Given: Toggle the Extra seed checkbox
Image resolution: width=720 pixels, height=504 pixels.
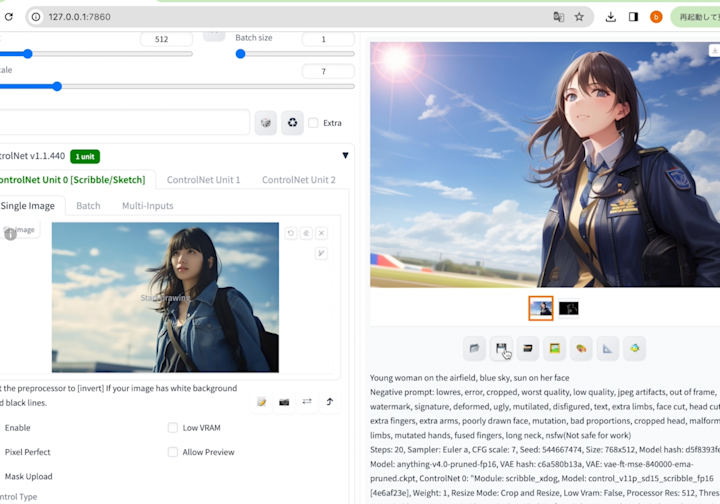Looking at the screenshot, I should 313,123.
